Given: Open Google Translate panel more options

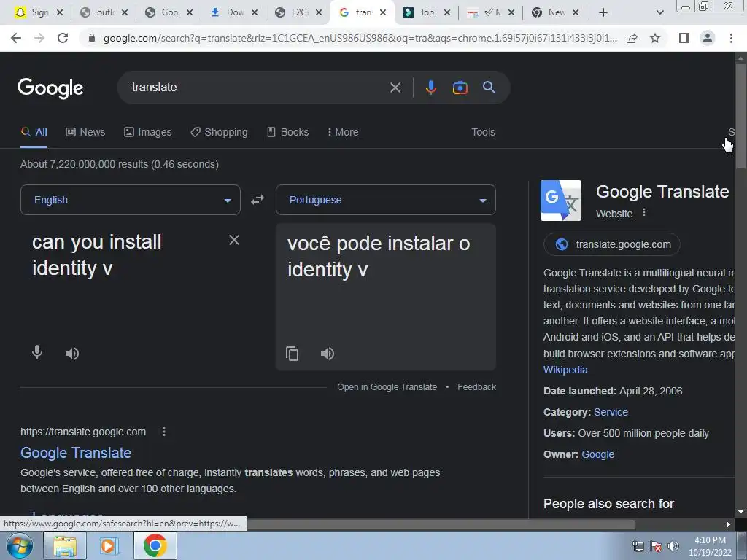Looking at the screenshot, I should point(644,212).
